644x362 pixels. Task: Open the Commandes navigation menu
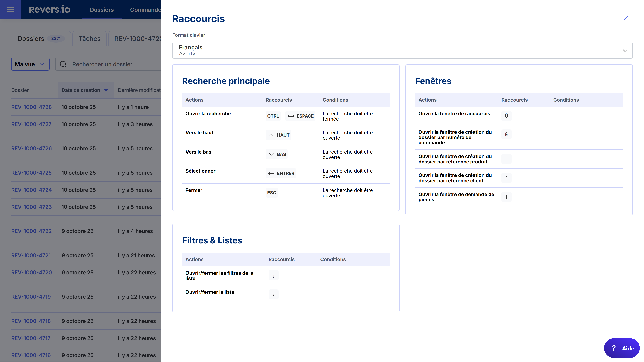(145, 10)
